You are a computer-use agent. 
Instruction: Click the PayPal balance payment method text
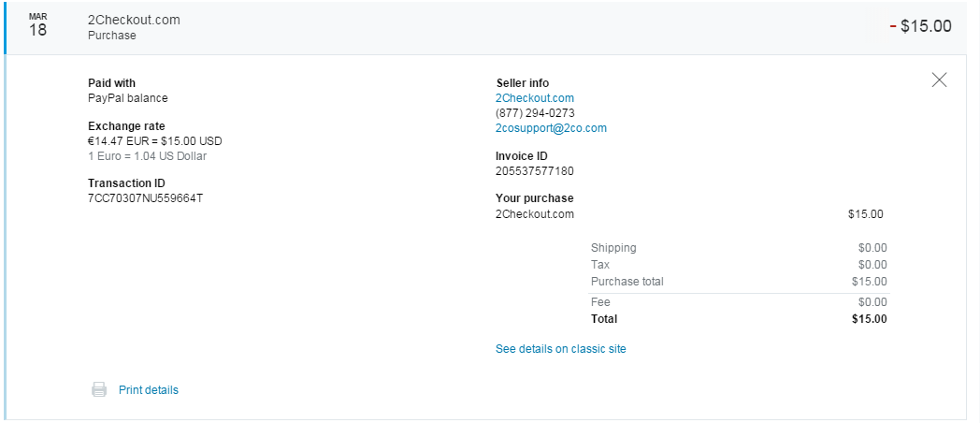pyautogui.click(x=127, y=98)
